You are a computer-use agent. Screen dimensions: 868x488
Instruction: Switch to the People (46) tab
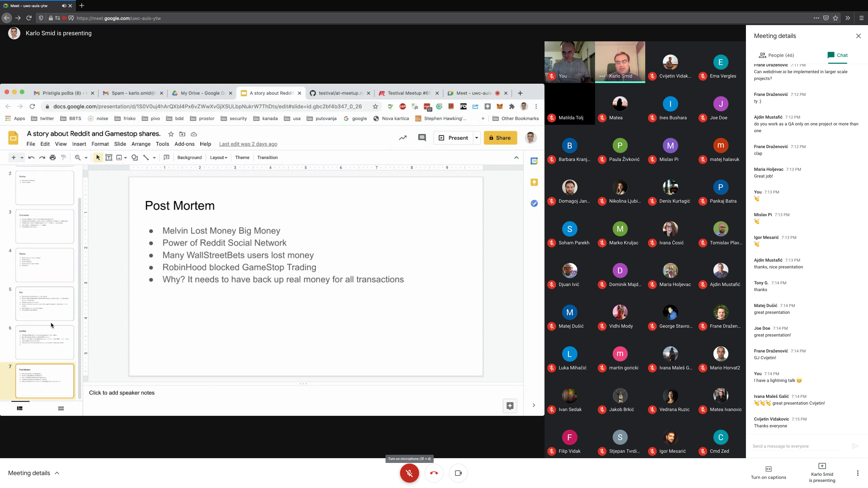pyautogui.click(x=776, y=55)
